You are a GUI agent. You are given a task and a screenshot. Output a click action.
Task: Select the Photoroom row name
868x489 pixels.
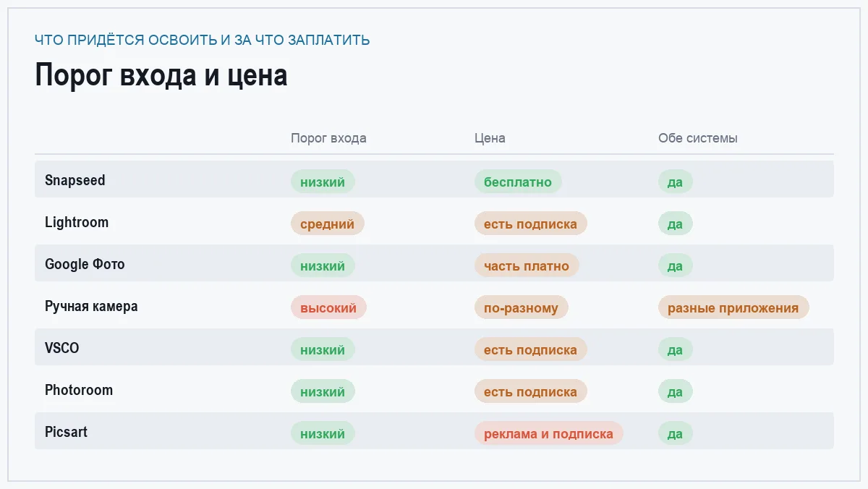[79, 390]
